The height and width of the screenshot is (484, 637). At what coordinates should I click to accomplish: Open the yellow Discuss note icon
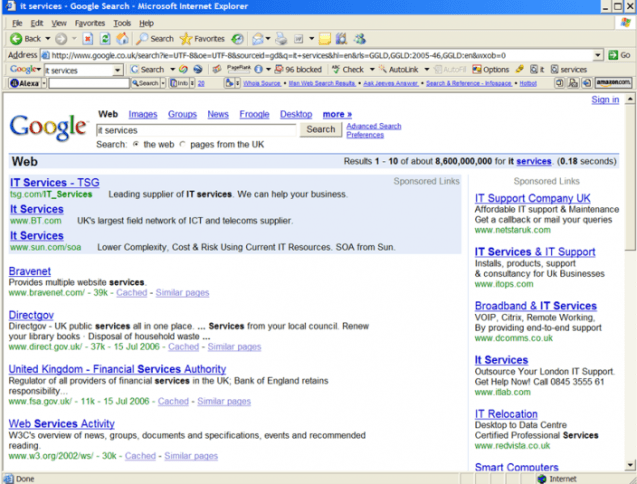(325, 39)
